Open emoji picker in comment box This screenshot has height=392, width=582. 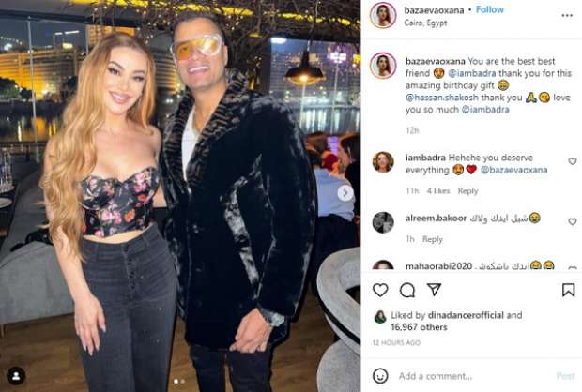(380, 376)
